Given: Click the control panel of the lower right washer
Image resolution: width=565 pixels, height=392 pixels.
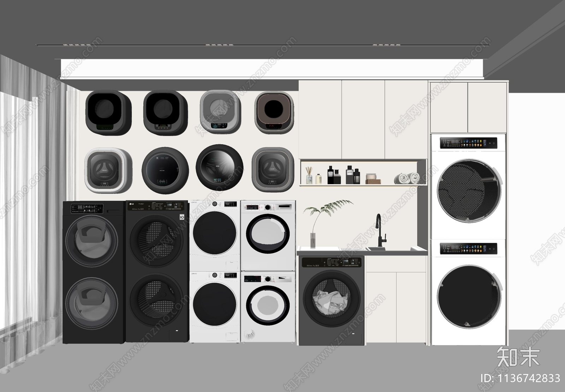Looking at the screenshot, I should pyautogui.click(x=468, y=248).
